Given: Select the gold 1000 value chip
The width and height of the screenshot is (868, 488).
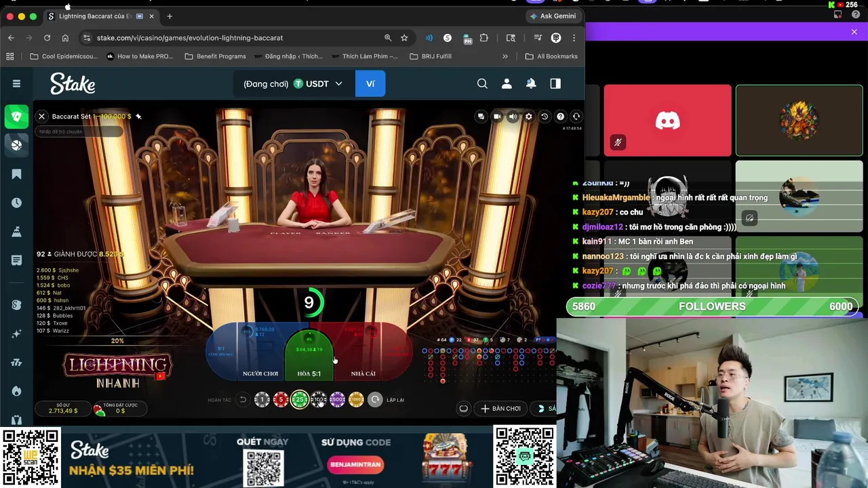Looking at the screenshot, I should pos(357,400).
